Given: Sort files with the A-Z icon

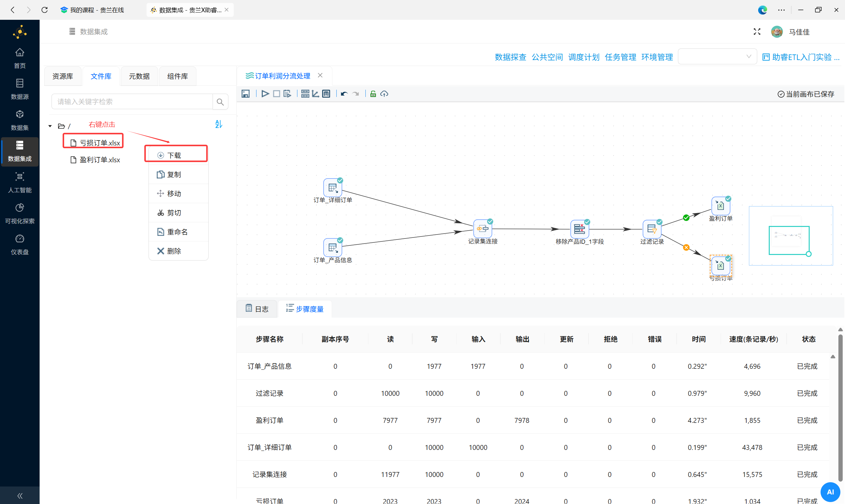Looking at the screenshot, I should coord(219,124).
